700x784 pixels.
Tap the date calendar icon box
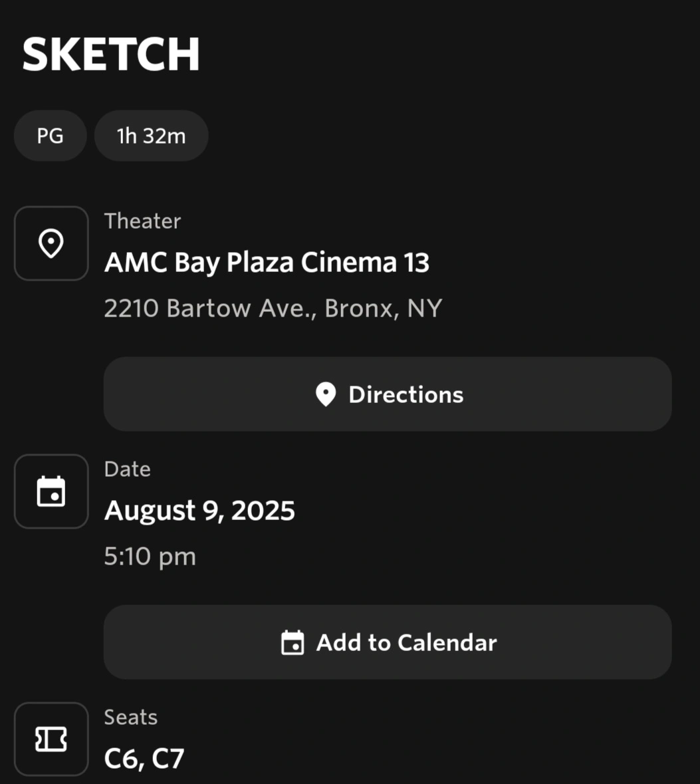tap(51, 491)
